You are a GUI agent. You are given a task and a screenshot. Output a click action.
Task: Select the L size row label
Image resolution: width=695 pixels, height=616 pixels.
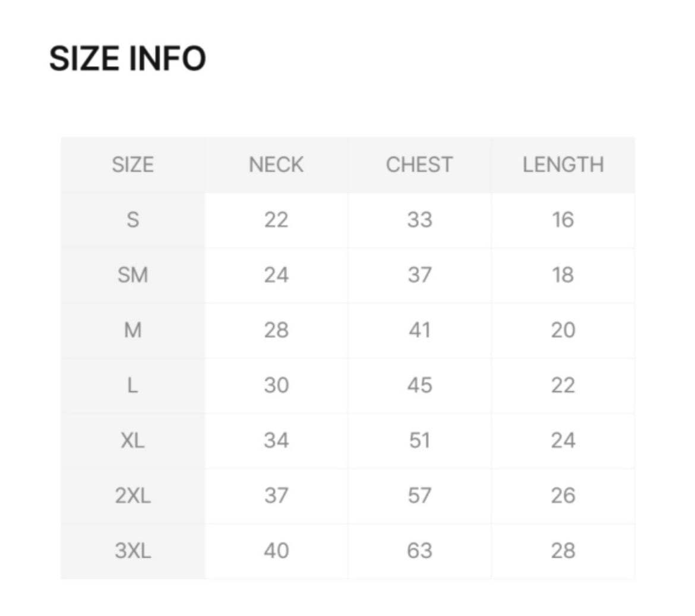132,386
